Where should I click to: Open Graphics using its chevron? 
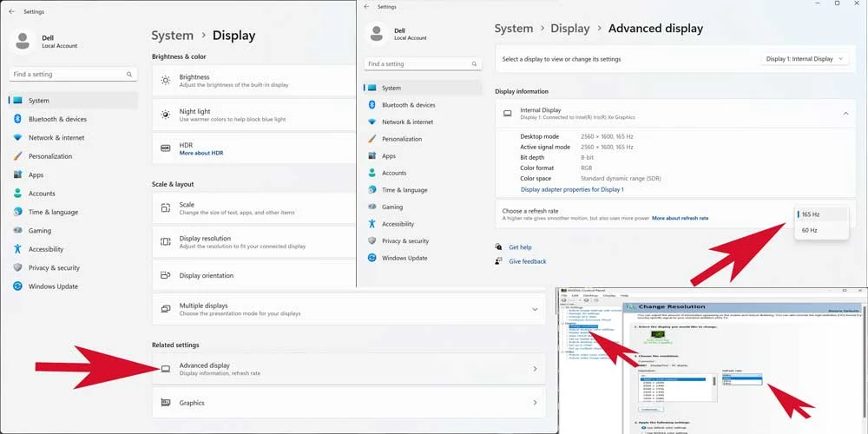pos(535,403)
